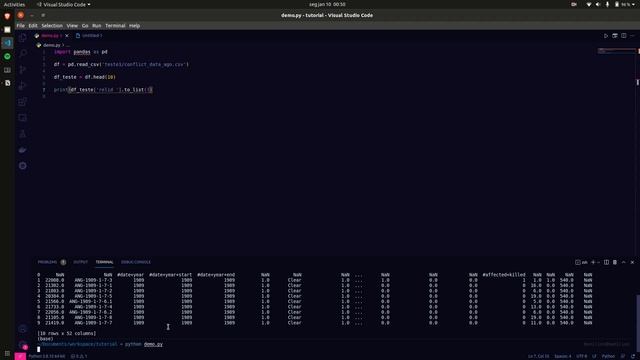Open the Help menu
640x360 pixels.
pyautogui.click(x=134, y=26)
